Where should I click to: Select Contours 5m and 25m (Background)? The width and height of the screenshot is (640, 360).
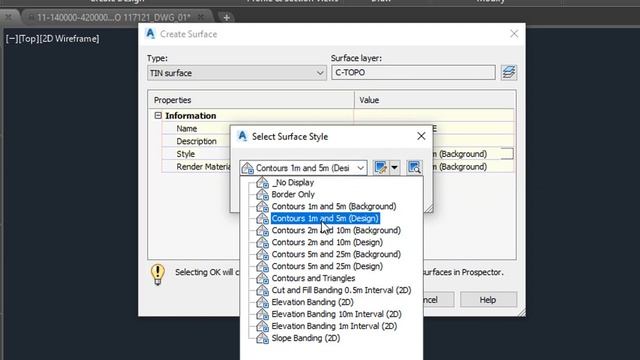click(336, 254)
